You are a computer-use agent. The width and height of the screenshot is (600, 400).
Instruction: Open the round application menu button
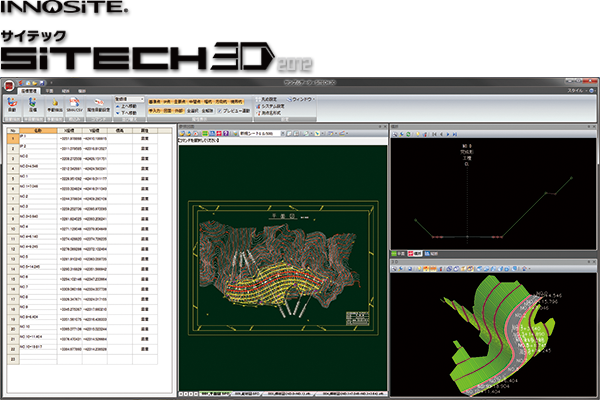coord(9,86)
